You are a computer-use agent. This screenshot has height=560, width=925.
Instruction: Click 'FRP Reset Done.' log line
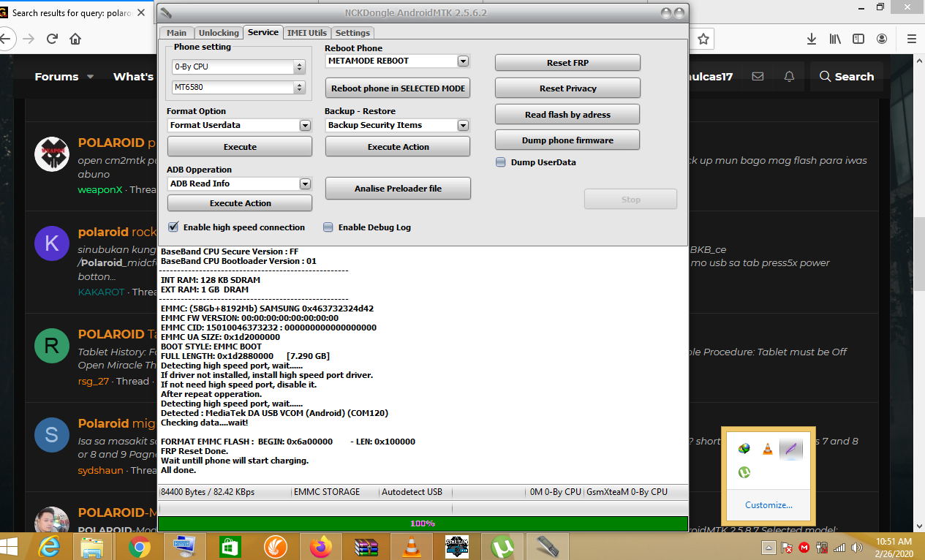pyautogui.click(x=194, y=451)
